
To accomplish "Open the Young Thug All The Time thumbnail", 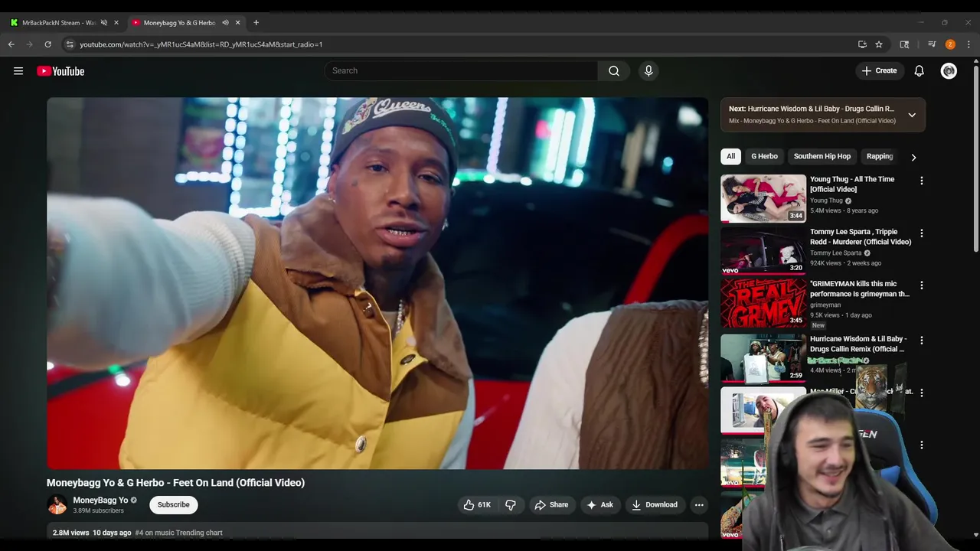I will pos(763,198).
